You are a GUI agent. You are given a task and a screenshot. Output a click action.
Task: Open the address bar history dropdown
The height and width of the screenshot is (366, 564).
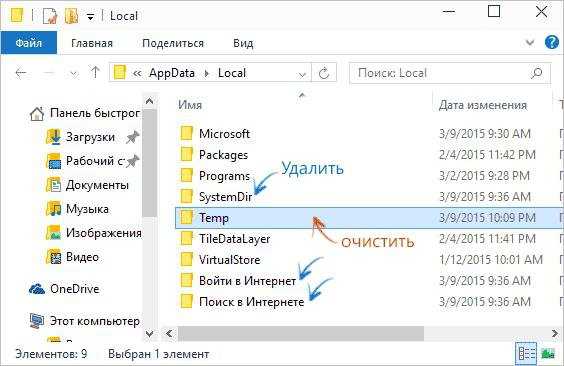pos(302,74)
